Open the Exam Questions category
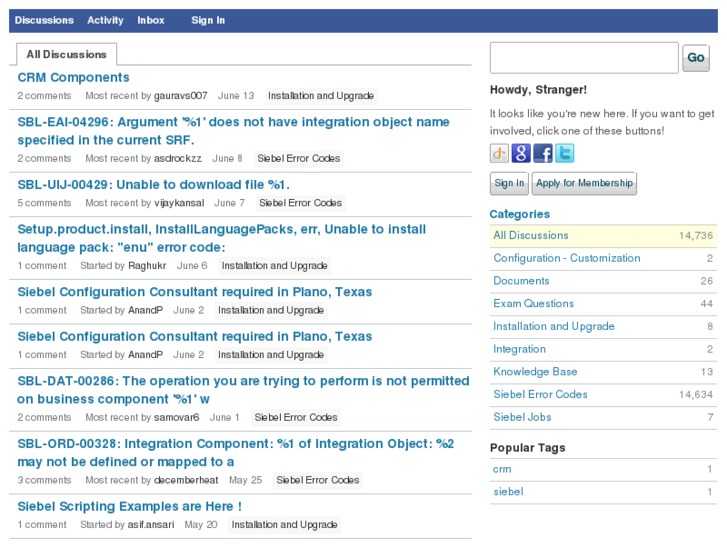This screenshot has width=727, height=545. 533,303
